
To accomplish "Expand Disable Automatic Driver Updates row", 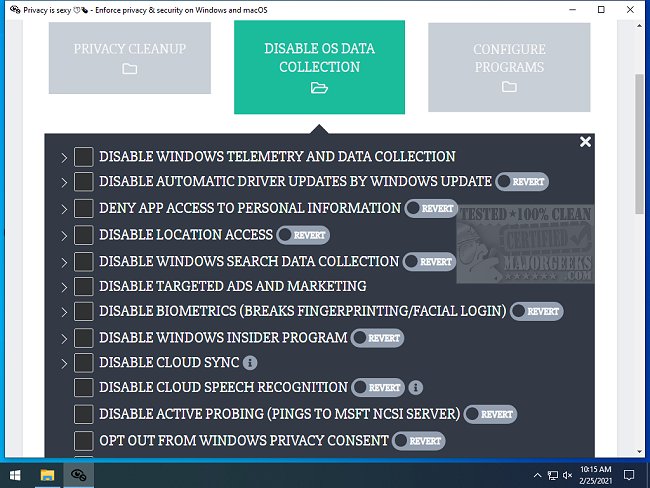I will [x=64, y=182].
